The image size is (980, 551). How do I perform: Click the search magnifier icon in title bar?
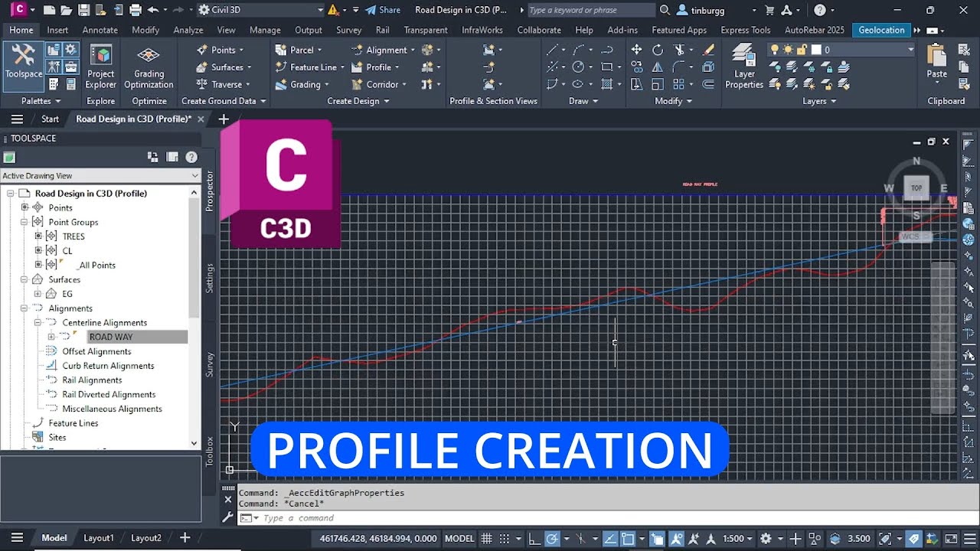pyautogui.click(x=665, y=10)
